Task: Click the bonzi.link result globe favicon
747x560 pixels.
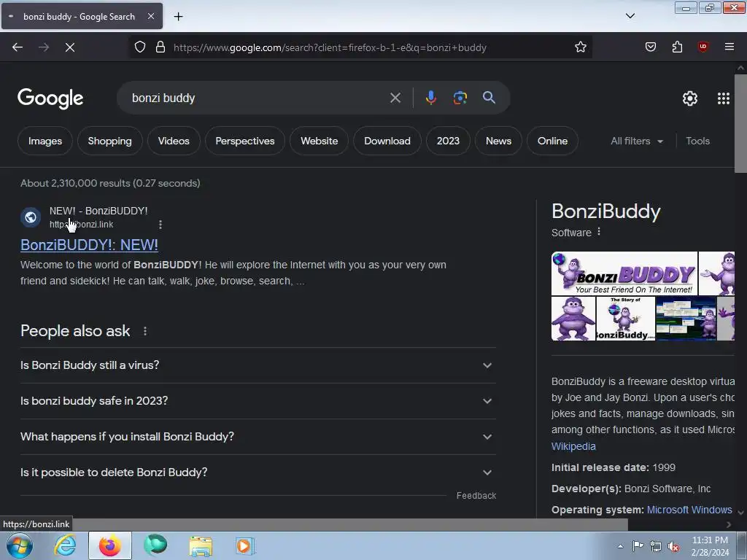Action: [31, 217]
